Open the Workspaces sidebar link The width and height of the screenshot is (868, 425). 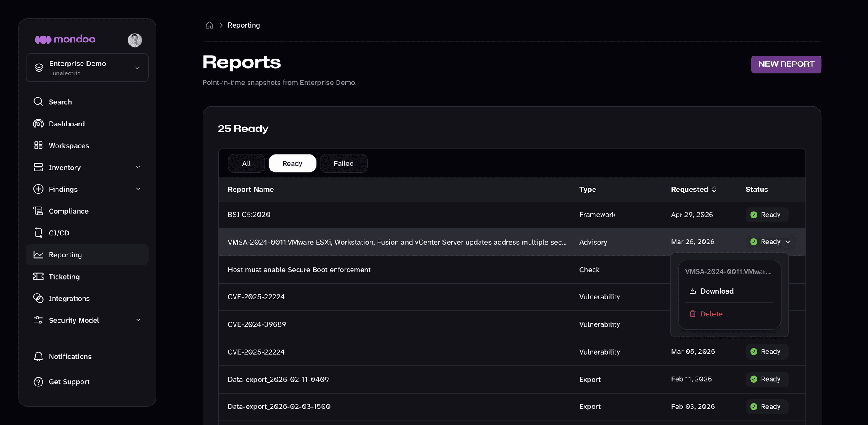(87, 145)
